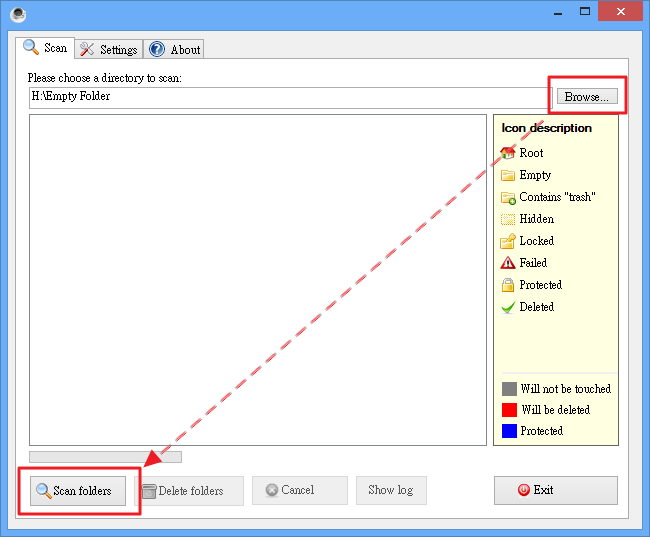Image resolution: width=650 pixels, height=537 pixels.
Task: Click the Contains "trash" folder icon
Action: click(508, 197)
